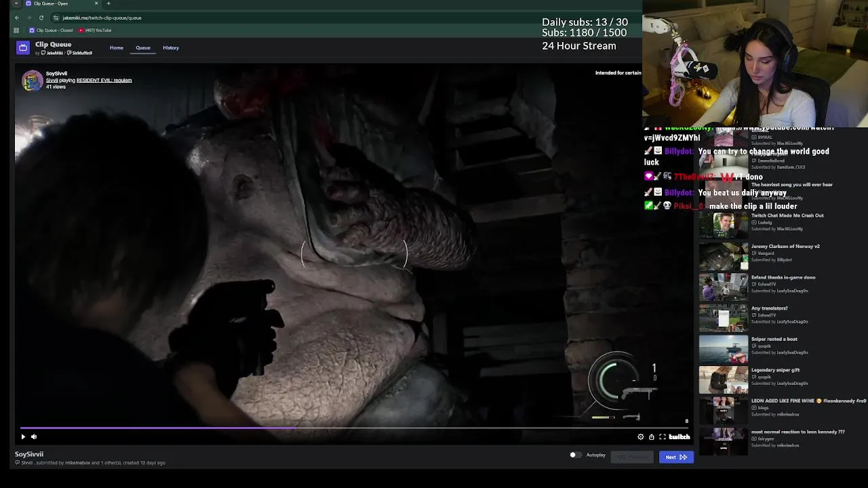Enter fullscreen with the fullscreen icon
This screenshot has width=868, height=488.
[x=663, y=437]
